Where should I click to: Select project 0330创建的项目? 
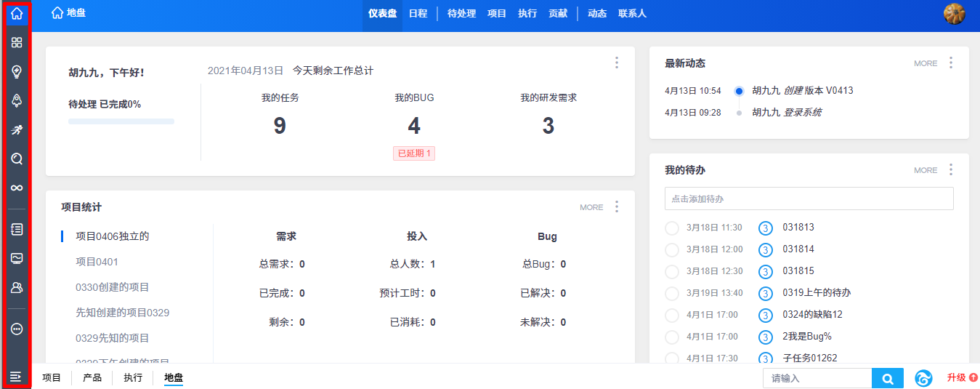pos(113,287)
